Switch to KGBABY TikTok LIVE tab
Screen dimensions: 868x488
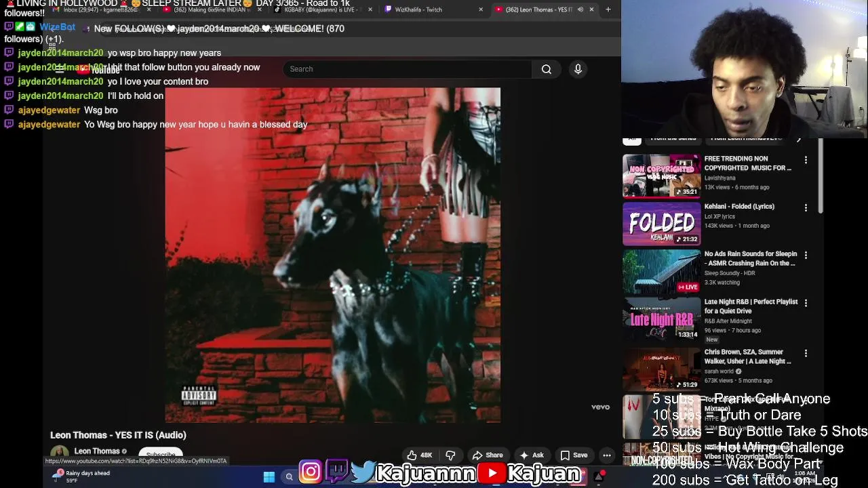click(x=323, y=9)
